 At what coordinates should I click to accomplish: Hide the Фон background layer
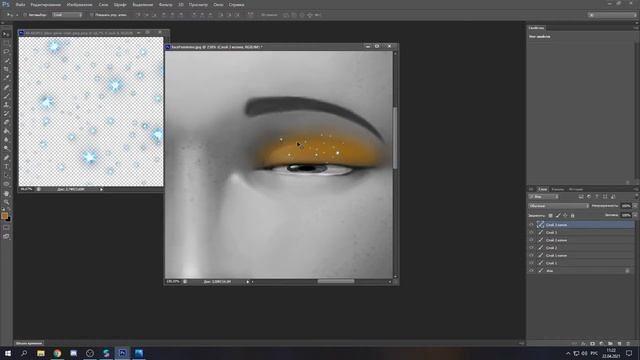[x=531, y=271]
